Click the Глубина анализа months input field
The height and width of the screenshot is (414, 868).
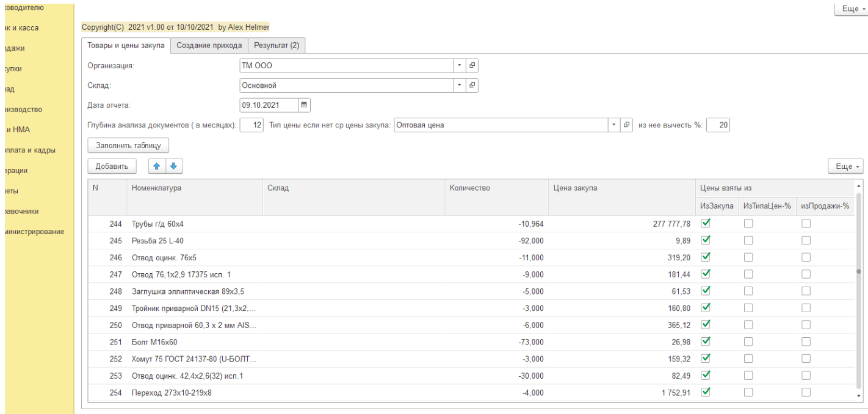click(x=252, y=125)
